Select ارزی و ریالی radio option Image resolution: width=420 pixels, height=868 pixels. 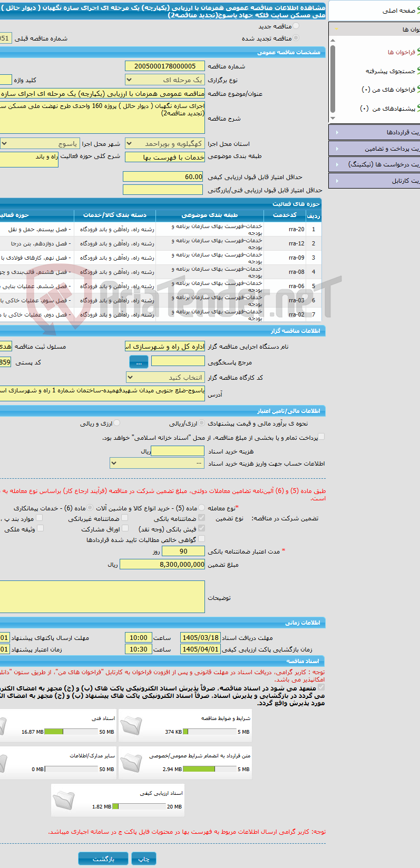pyautogui.click(x=117, y=423)
